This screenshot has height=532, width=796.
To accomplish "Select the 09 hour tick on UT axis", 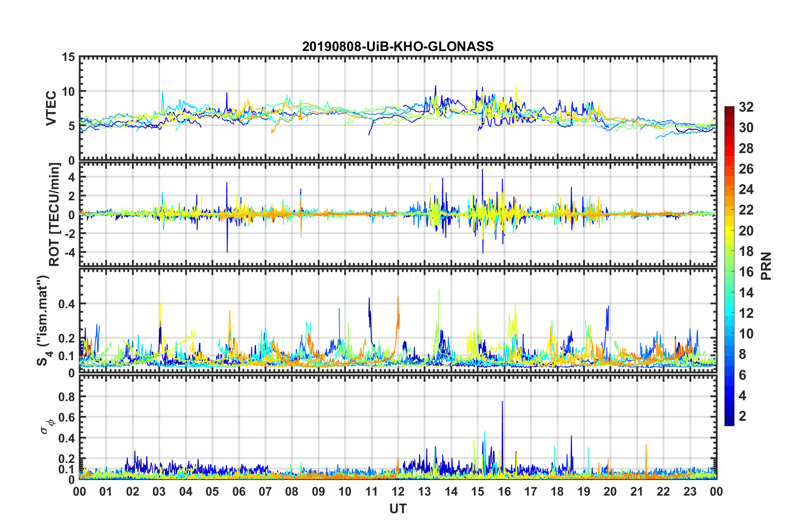I will click(318, 491).
